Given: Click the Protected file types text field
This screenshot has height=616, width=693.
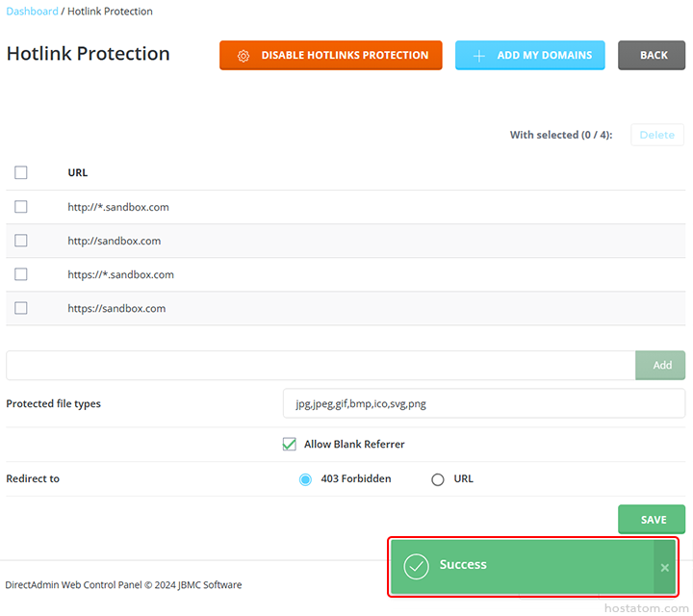Looking at the screenshot, I should click(x=483, y=404).
